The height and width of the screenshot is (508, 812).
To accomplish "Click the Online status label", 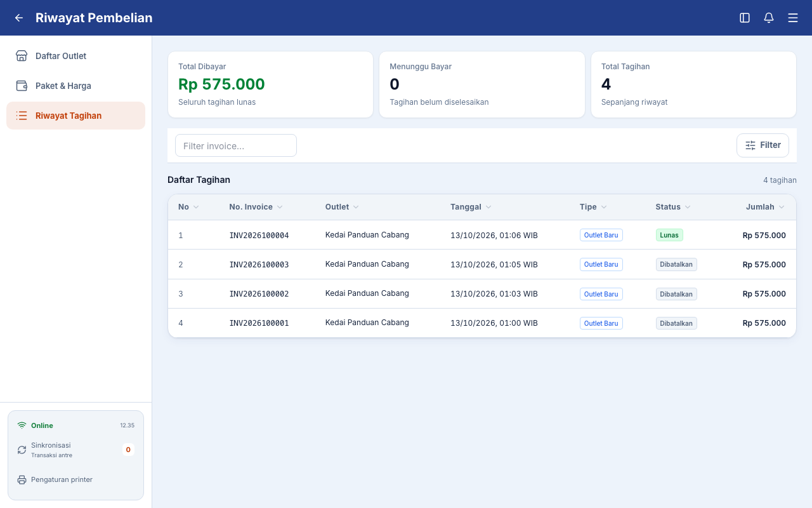I will [42, 425].
